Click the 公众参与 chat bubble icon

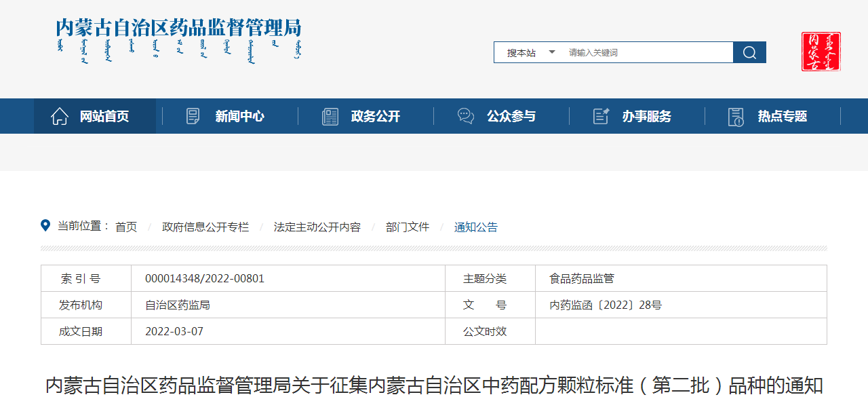pyautogui.click(x=466, y=116)
